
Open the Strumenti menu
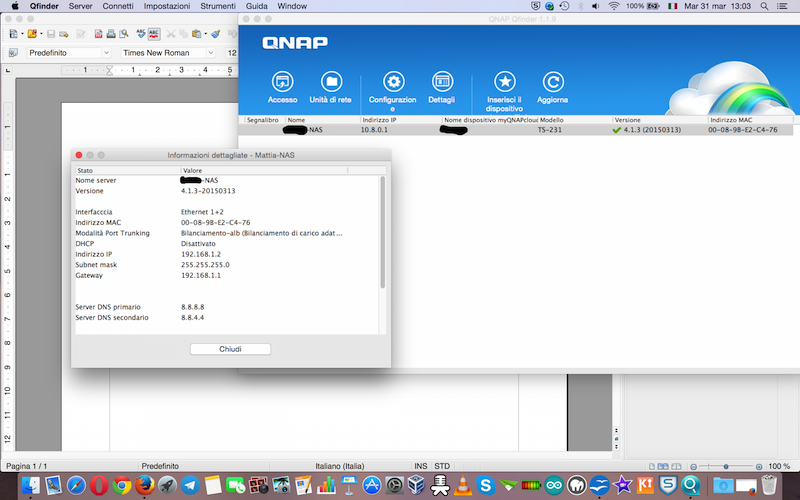(218, 6)
